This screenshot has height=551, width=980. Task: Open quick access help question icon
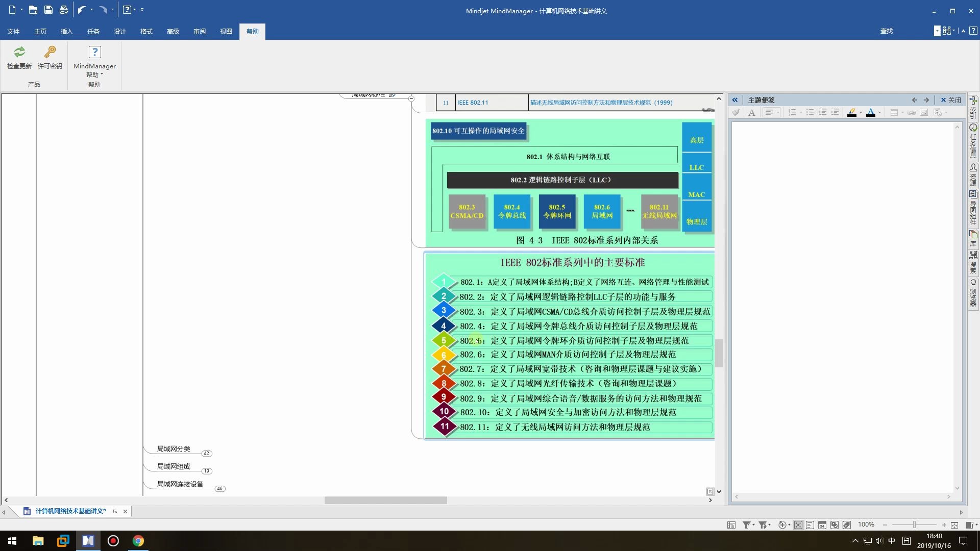pyautogui.click(x=127, y=10)
